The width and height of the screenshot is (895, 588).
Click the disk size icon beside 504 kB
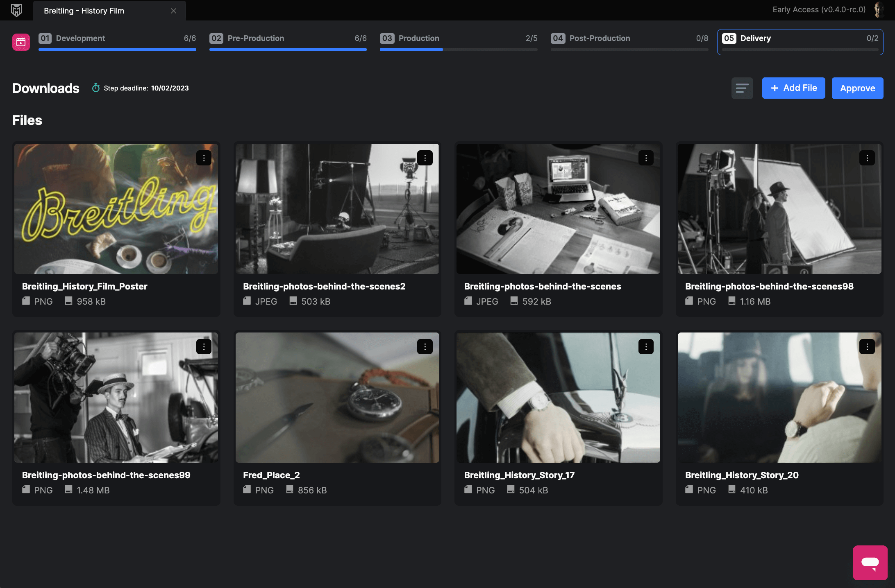[511, 490]
